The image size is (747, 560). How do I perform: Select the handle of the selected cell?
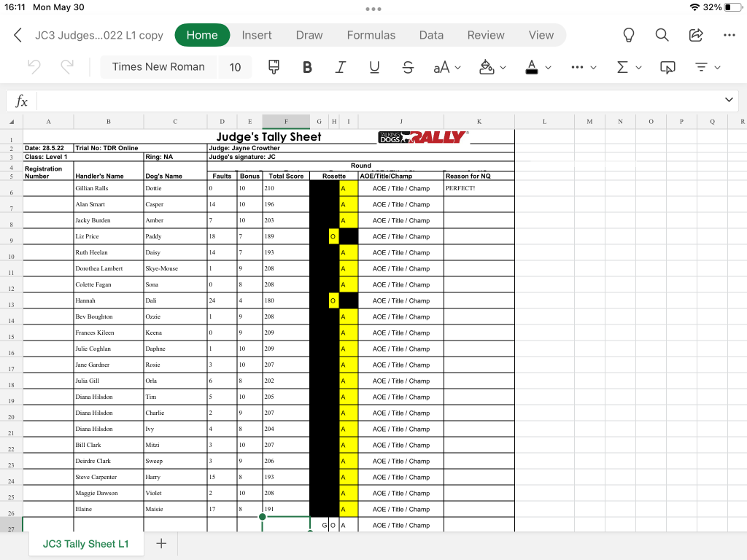coord(262,517)
